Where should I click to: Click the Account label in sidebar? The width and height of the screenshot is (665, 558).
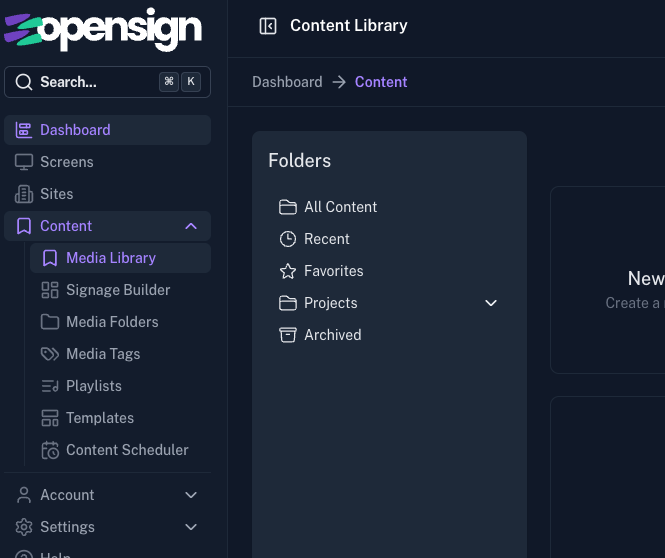pos(67,495)
